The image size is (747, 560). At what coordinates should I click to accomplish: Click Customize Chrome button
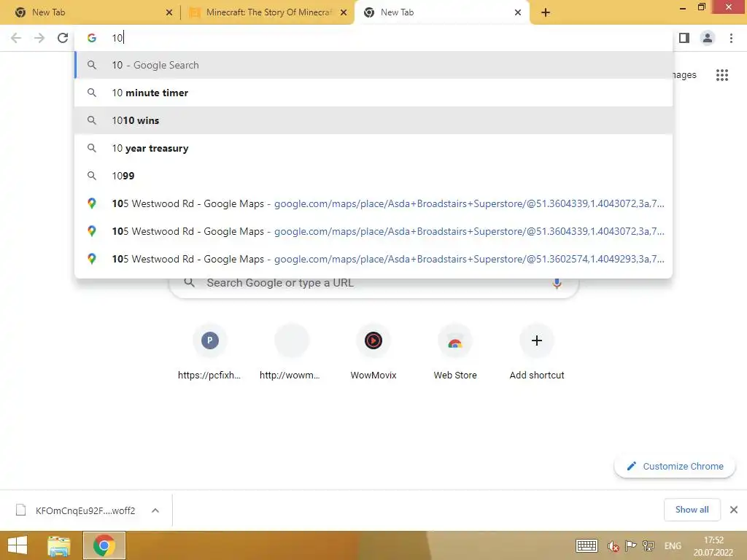click(x=675, y=466)
